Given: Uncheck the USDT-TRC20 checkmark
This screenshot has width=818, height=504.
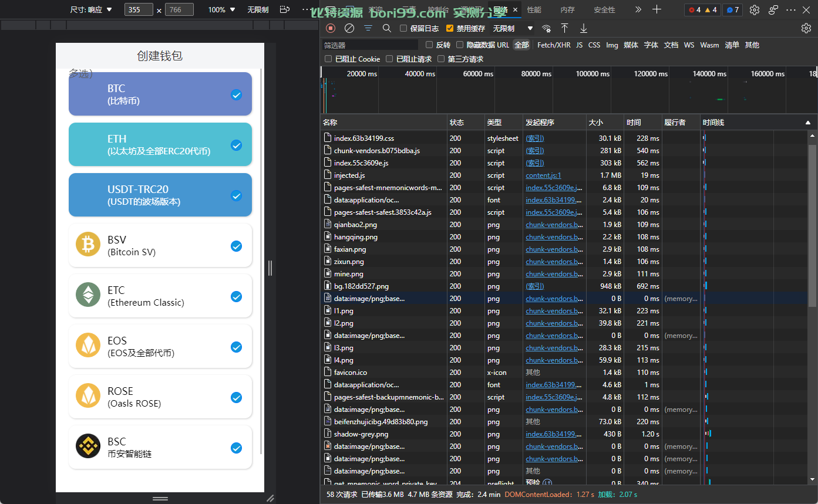Looking at the screenshot, I should point(236,195).
